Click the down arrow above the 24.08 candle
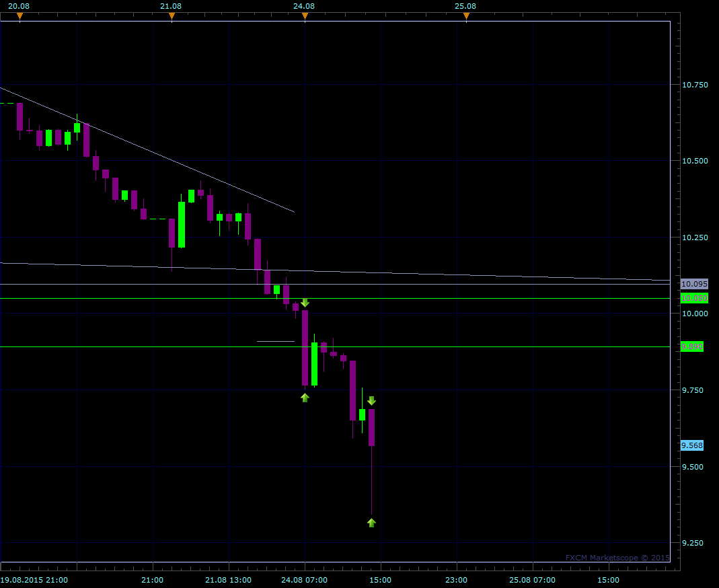Viewport: 719px width, 588px height. (x=305, y=303)
